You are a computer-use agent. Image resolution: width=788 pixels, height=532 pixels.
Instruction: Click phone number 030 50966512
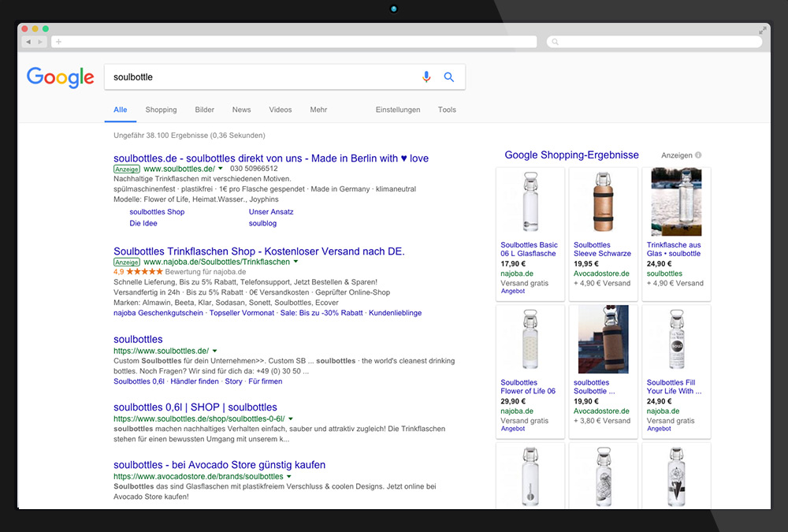tap(254, 169)
